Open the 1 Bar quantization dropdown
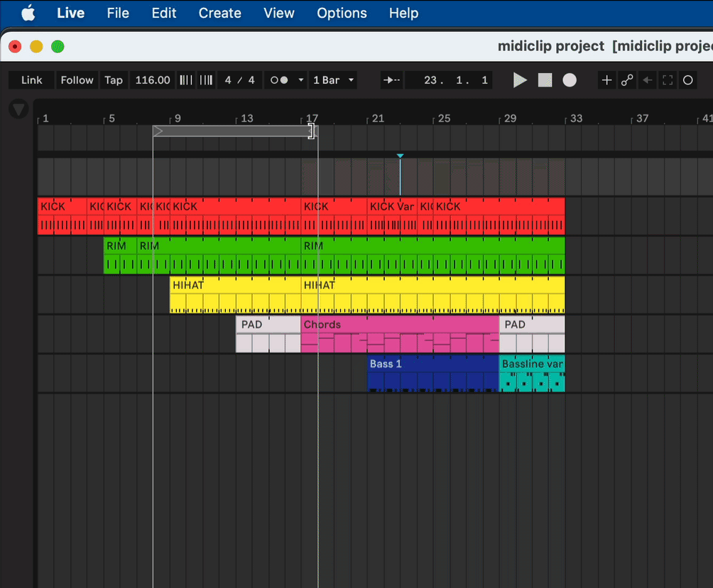Screen dimensions: 713x588 pyautogui.click(x=334, y=80)
